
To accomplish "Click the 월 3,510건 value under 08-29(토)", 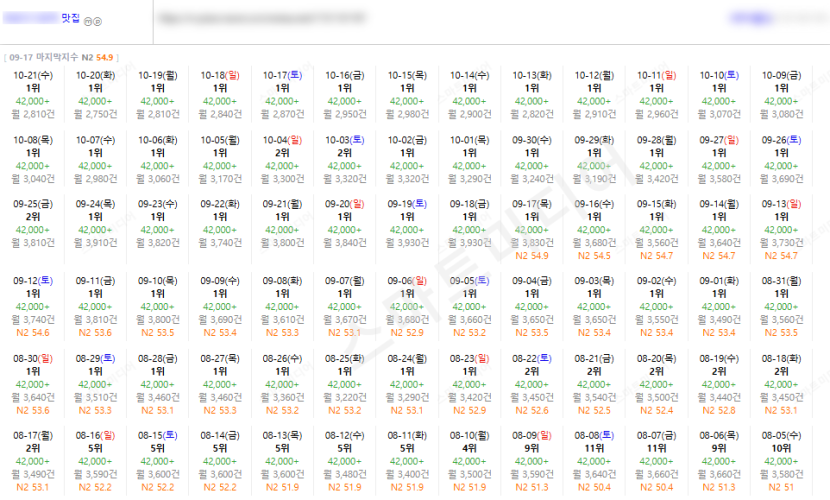I will (x=95, y=397).
